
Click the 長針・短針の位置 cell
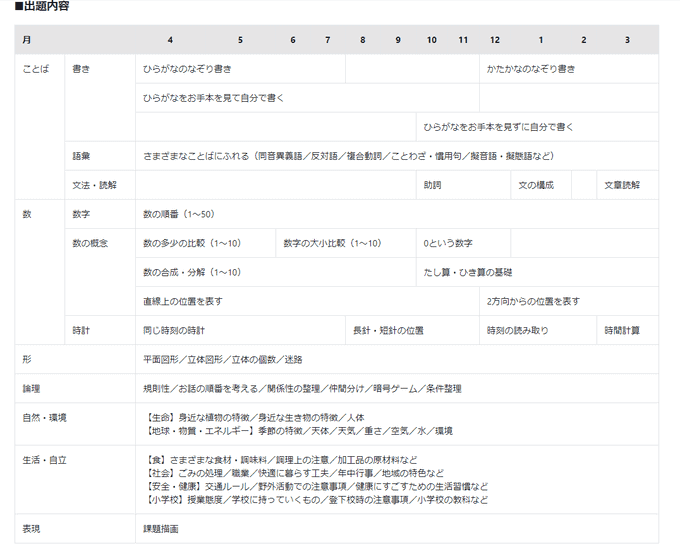coord(389,330)
